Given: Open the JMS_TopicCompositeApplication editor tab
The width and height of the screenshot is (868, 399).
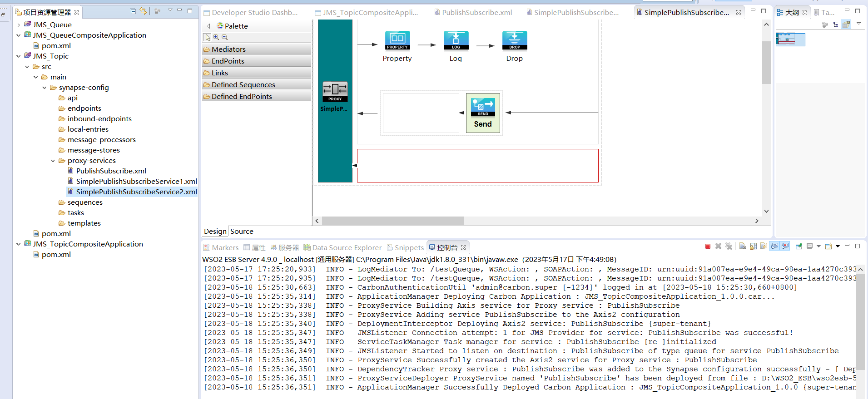Looking at the screenshot, I should [366, 12].
